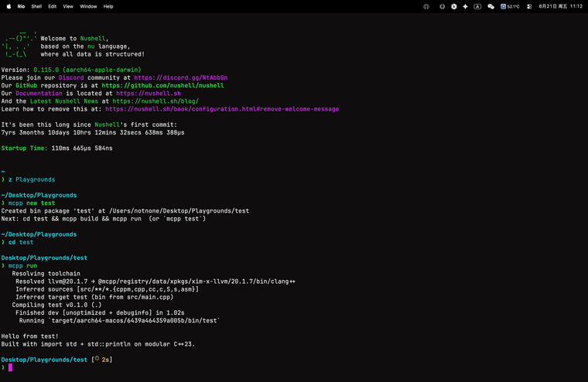
Task: Click the 'Running target/aarch64-macos' line
Action: (x=120, y=320)
